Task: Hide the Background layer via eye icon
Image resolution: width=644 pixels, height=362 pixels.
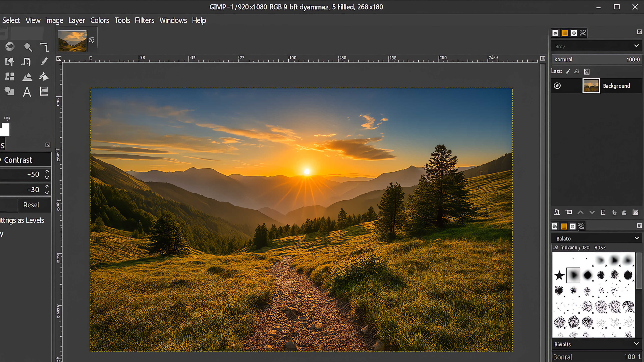Action: (x=557, y=86)
